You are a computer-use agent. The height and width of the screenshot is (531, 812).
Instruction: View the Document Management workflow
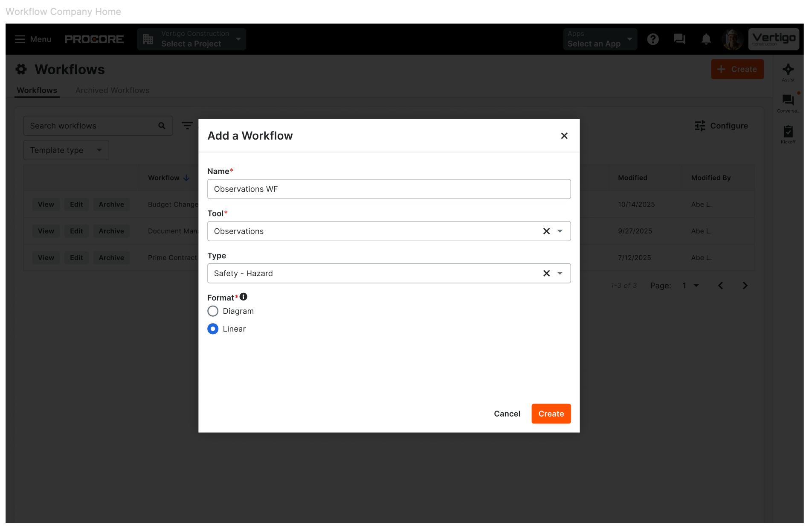[x=46, y=231]
